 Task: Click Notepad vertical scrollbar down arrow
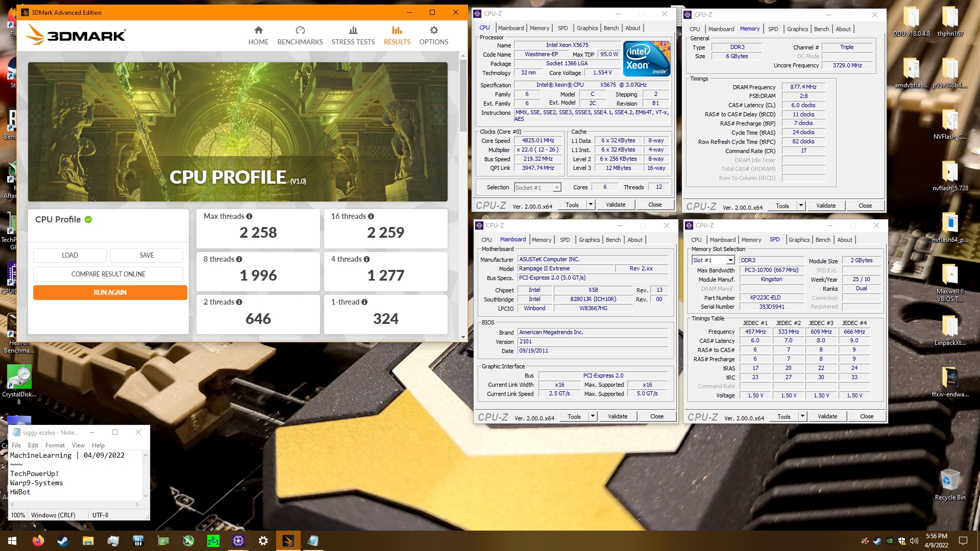145,495
